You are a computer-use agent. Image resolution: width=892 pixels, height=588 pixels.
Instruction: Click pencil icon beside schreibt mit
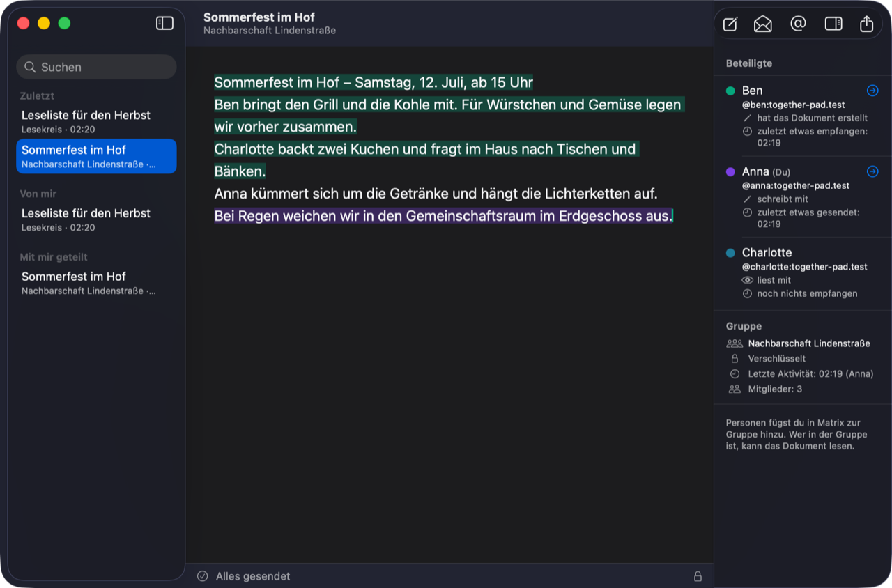[x=748, y=199]
